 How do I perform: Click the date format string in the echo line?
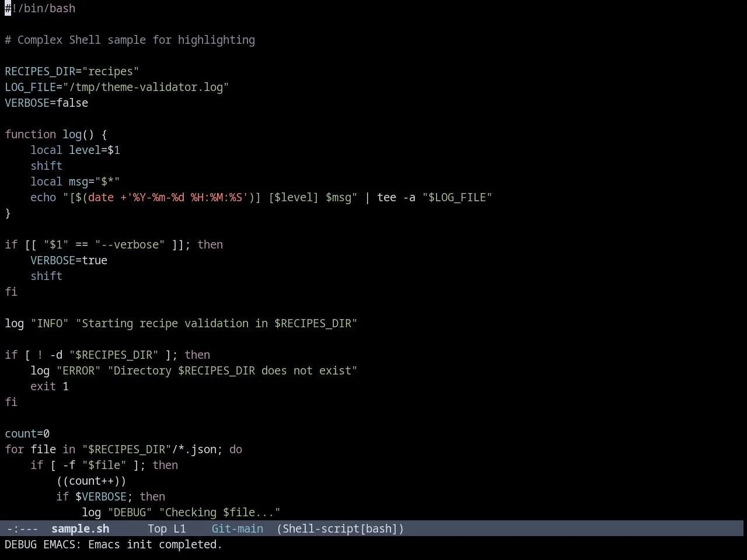pyautogui.click(x=187, y=198)
